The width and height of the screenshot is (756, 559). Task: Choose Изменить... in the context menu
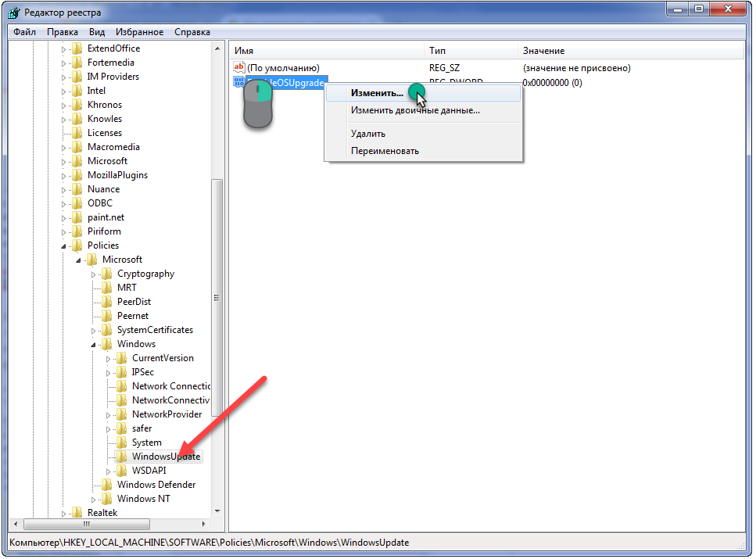377,93
